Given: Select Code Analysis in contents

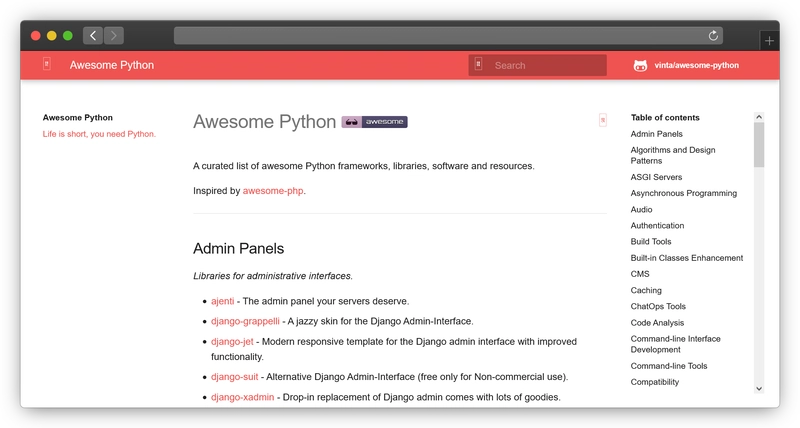Looking at the screenshot, I should coord(657,323).
